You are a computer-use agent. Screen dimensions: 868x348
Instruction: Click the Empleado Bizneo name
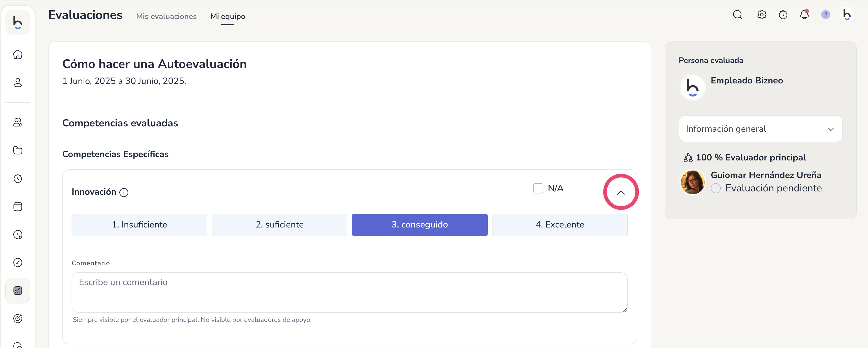coord(747,80)
